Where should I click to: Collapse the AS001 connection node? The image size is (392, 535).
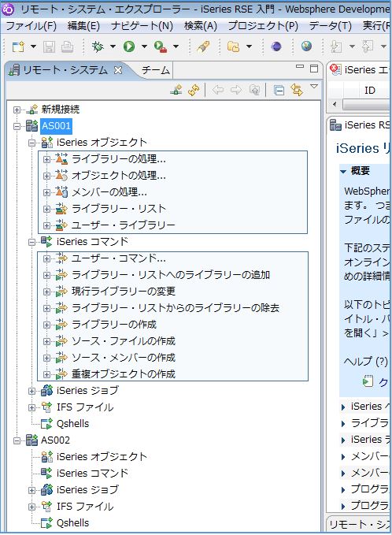(x=17, y=126)
